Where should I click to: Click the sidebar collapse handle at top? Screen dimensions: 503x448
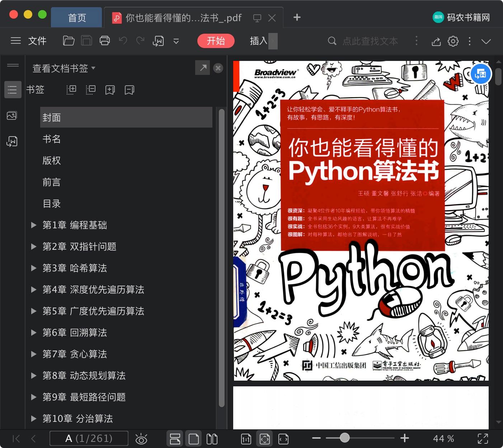13,65
